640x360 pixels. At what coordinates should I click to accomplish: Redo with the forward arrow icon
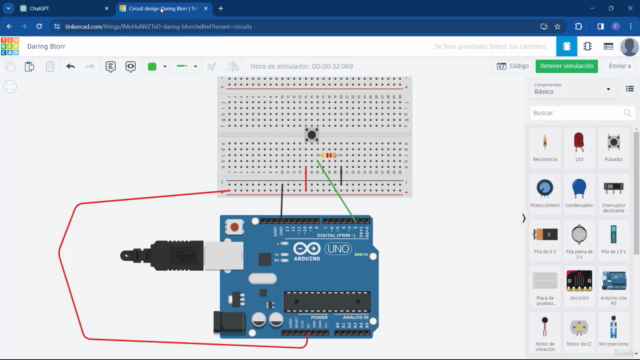(x=90, y=66)
